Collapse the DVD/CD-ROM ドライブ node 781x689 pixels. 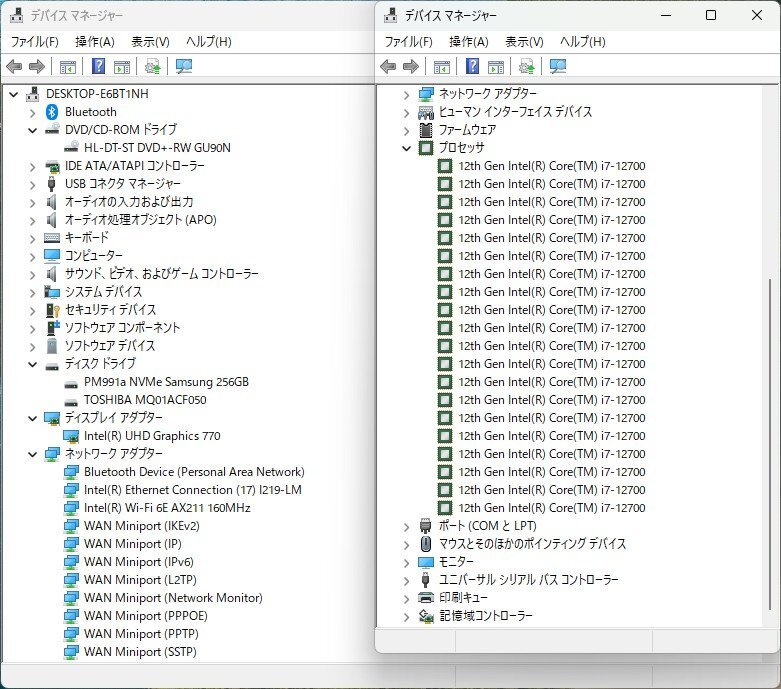32,131
